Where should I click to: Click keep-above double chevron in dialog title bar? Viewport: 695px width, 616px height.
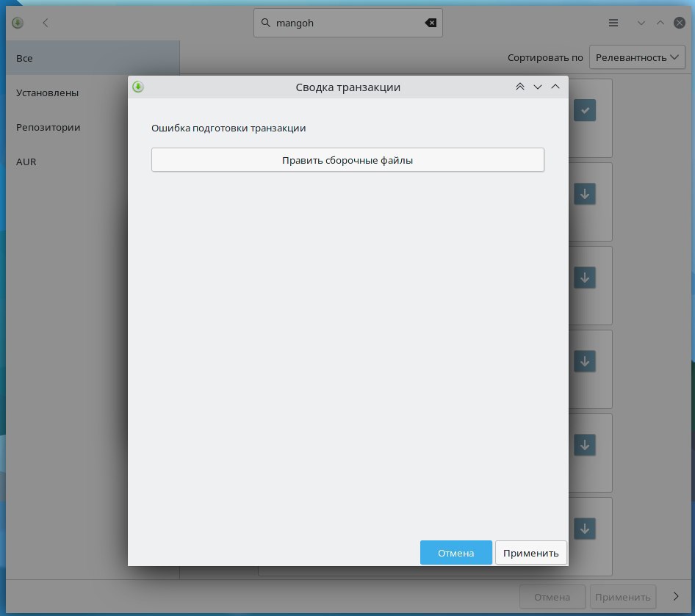coord(520,87)
